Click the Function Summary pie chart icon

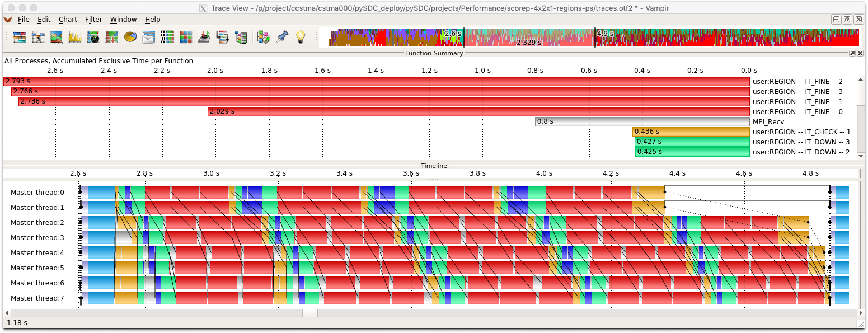tap(130, 36)
